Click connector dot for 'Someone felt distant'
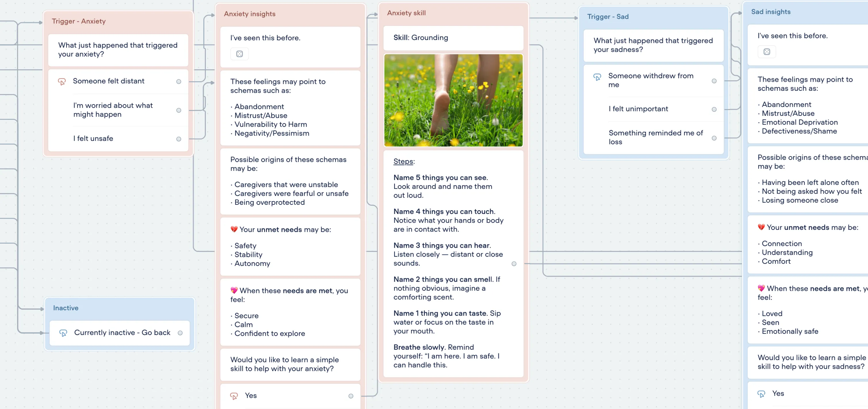This screenshot has width=868, height=409. click(x=179, y=82)
